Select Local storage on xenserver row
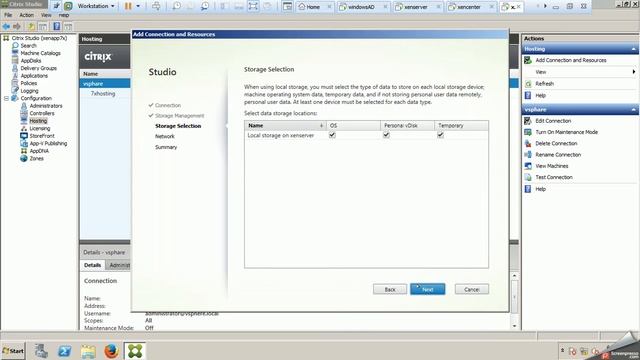This screenshot has width=640, height=360. pos(366,136)
